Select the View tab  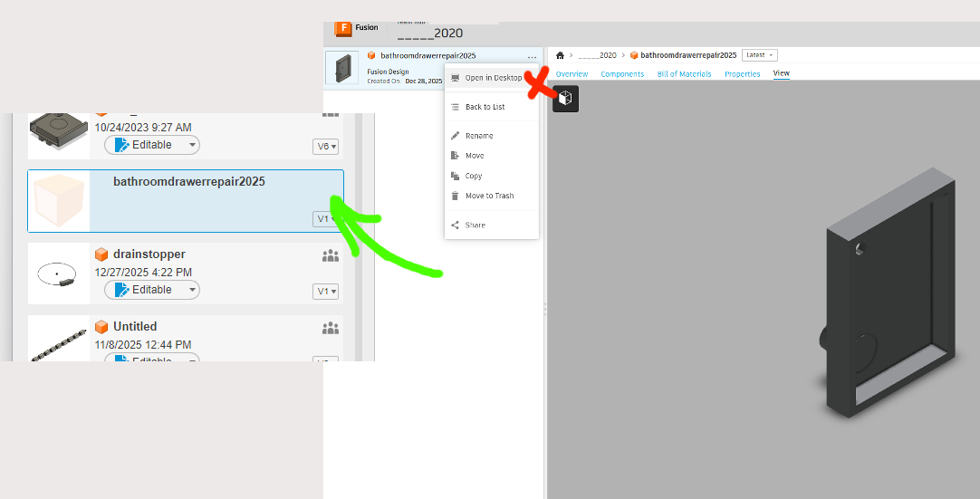(x=782, y=73)
